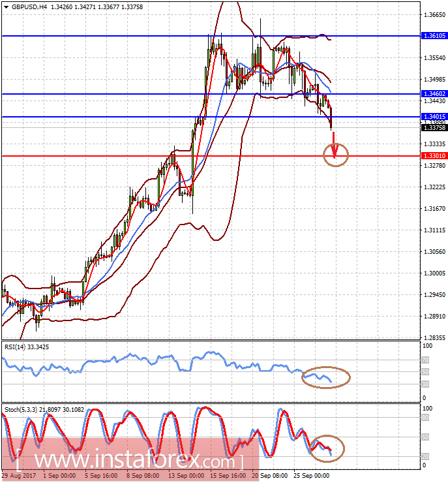This screenshot has width=448, height=483.
Task: Click the 13 Sep 00:00 time label
Action: coord(186,476)
